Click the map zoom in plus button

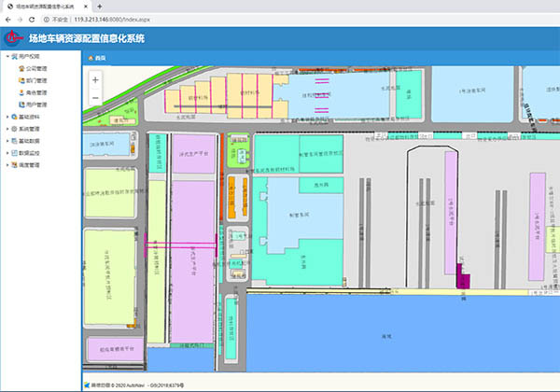[96, 80]
